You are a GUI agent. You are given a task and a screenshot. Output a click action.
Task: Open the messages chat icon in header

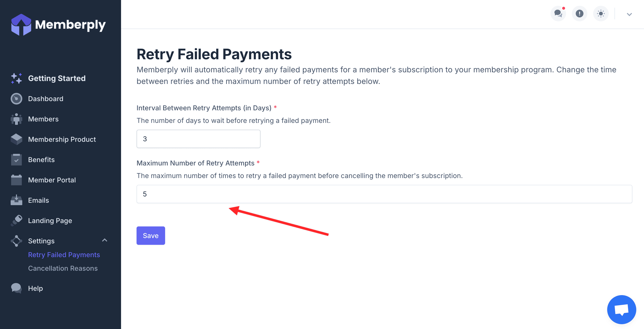pos(558,14)
